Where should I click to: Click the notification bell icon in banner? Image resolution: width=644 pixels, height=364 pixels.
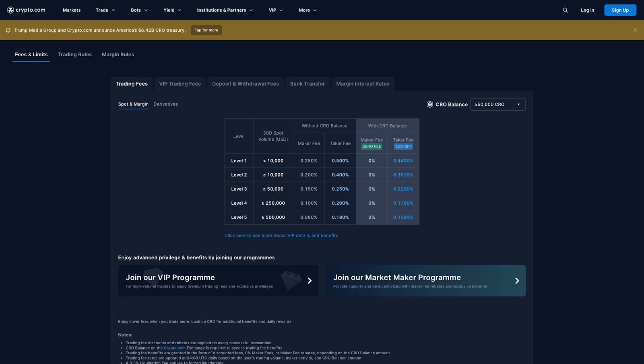click(x=8, y=30)
